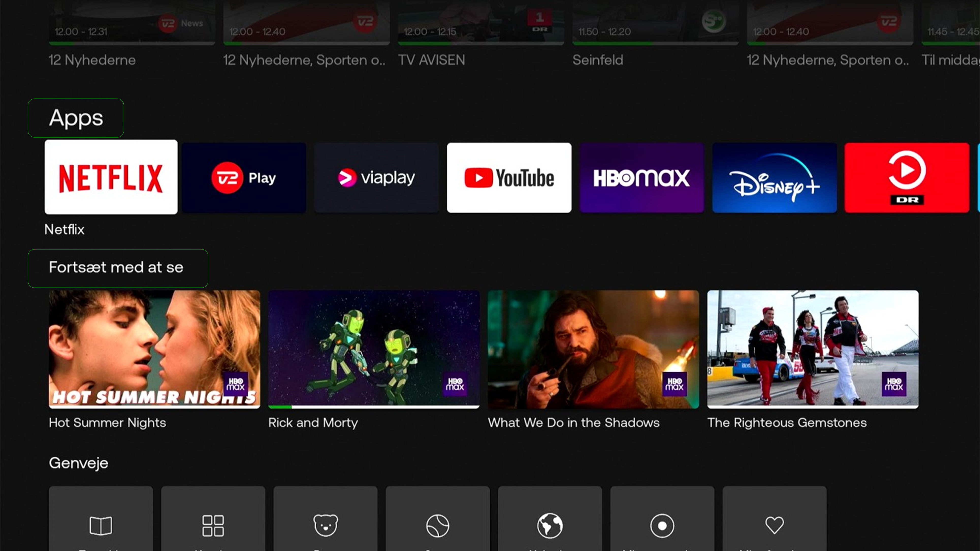Click the "Hot Summer Nights" title text

(x=107, y=423)
